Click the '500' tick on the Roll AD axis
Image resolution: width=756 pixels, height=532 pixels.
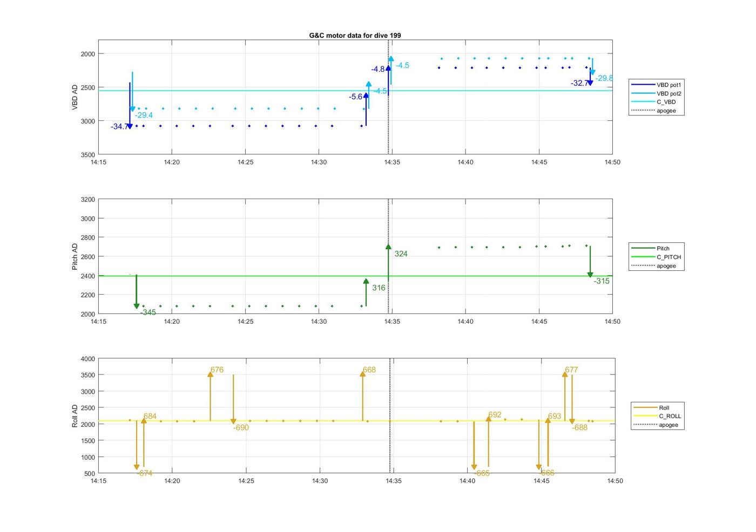coord(90,474)
